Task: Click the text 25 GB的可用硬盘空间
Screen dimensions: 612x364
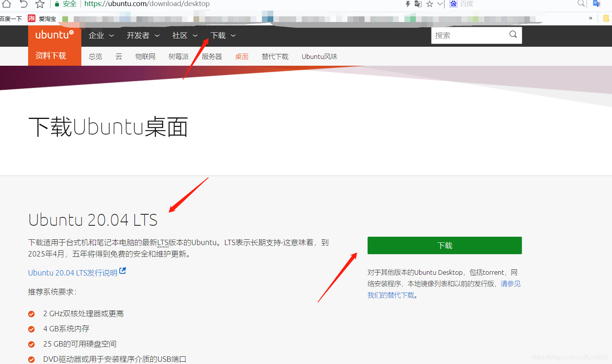Action: 80,344
